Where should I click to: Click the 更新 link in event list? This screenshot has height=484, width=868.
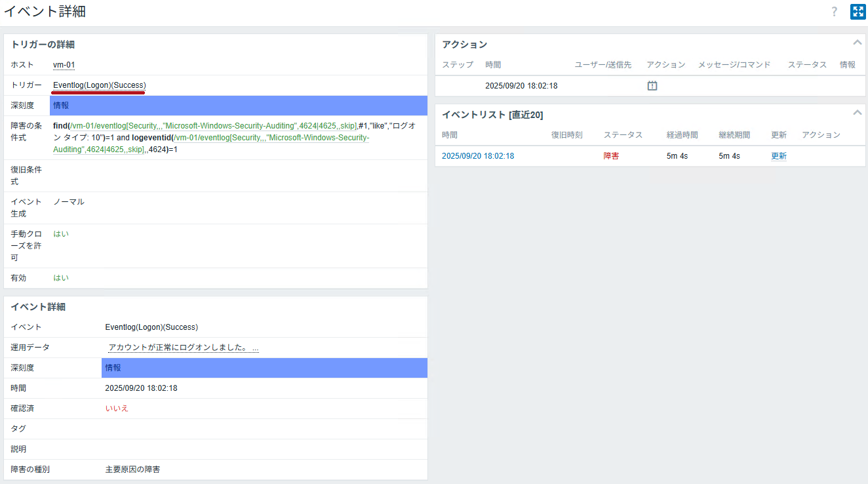click(779, 156)
